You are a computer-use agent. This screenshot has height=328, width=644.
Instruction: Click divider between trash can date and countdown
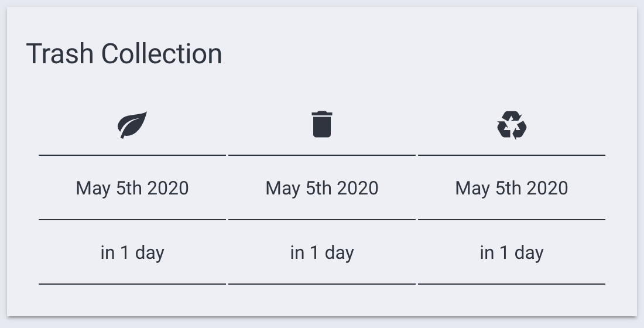(x=322, y=220)
